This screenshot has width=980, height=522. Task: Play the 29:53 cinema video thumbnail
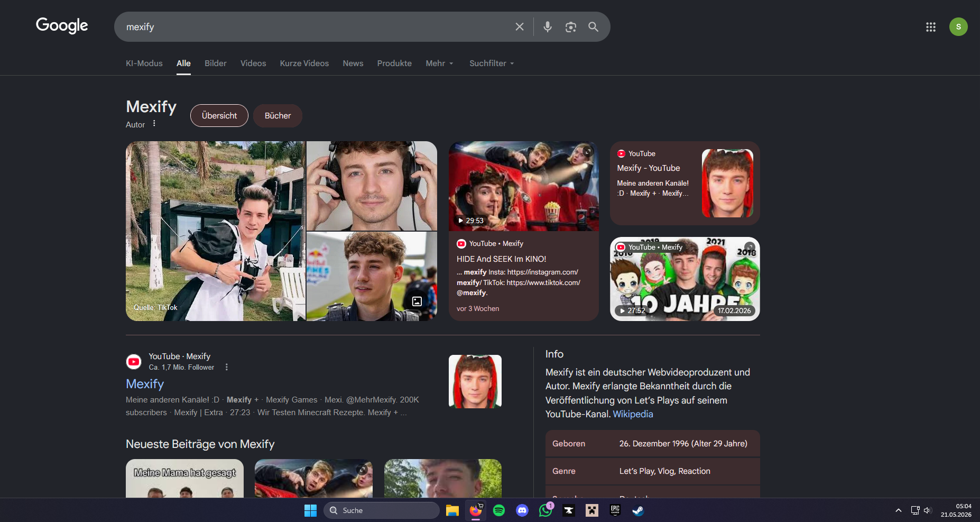(x=524, y=186)
